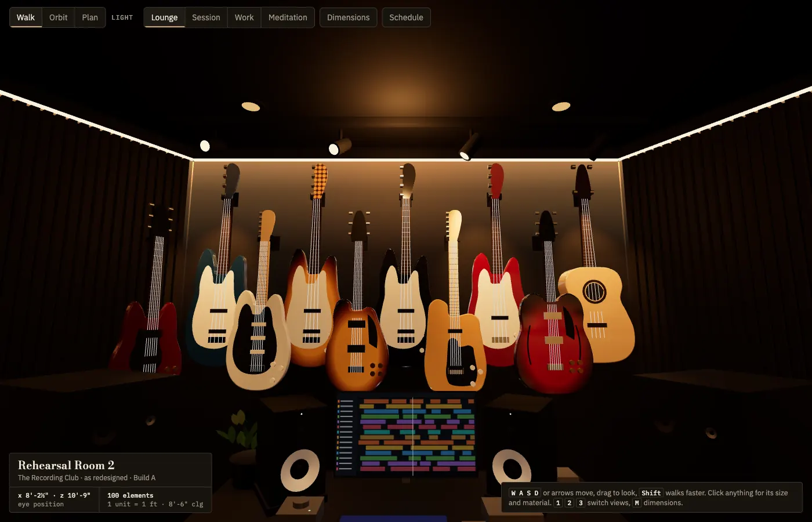
Task: Switch to Walk view mode
Action: (x=26, y=17)
